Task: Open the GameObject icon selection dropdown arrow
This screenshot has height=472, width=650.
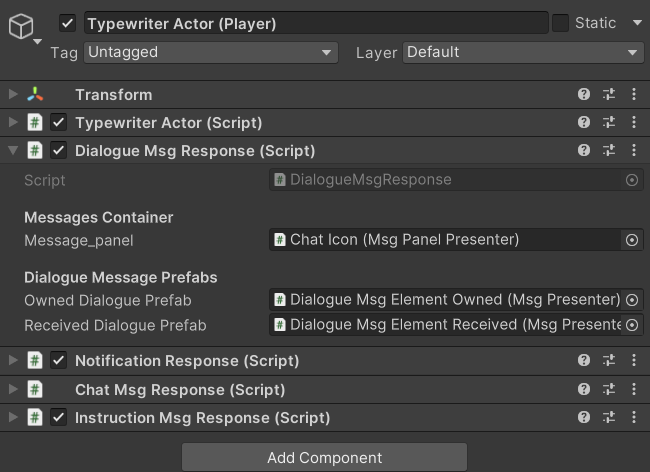Action: click(37, 41)
